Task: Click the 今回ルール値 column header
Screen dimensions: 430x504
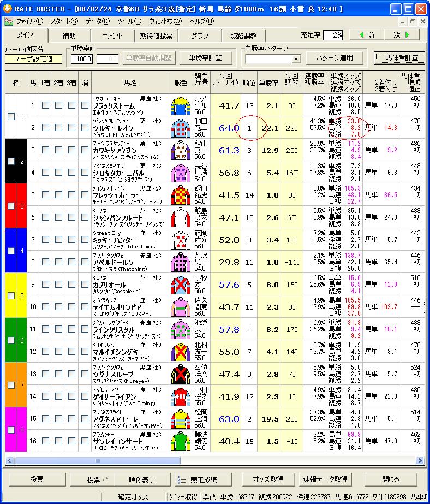Action: 226,82
